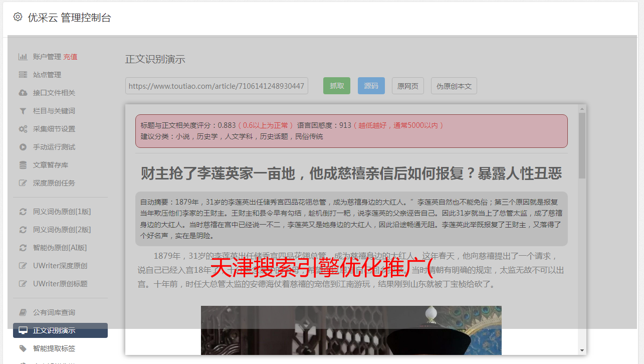Click the blue 源码 button
Image resolution: width=644 pixels, height=364 pixels.
pos(371,86)
